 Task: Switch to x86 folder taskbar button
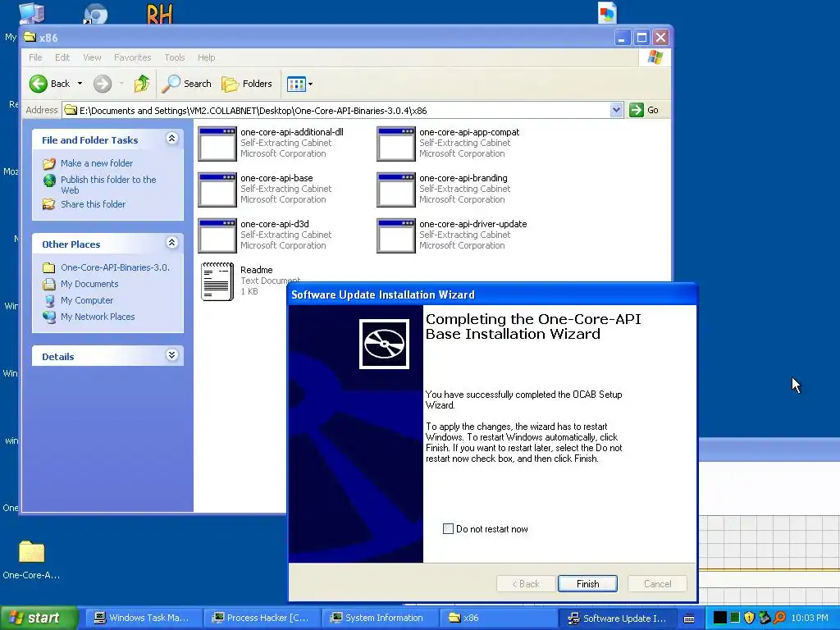click(x=498, y=619)
